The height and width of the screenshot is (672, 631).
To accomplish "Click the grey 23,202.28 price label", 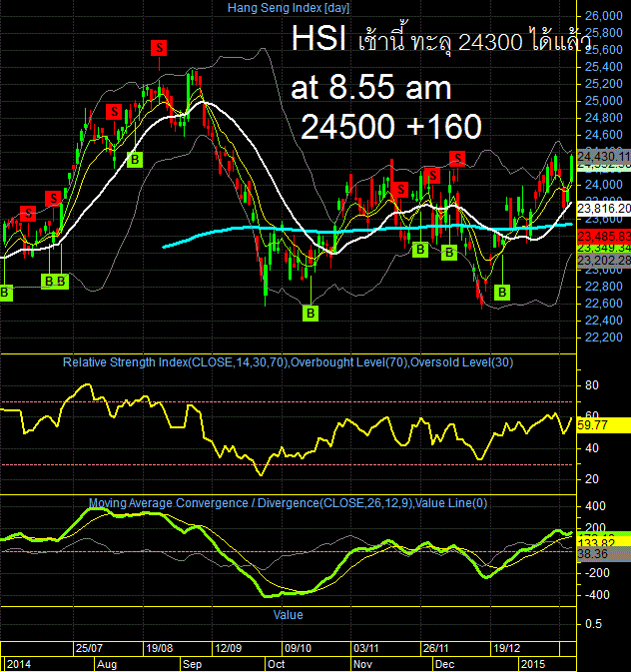I will coord(604,261).
